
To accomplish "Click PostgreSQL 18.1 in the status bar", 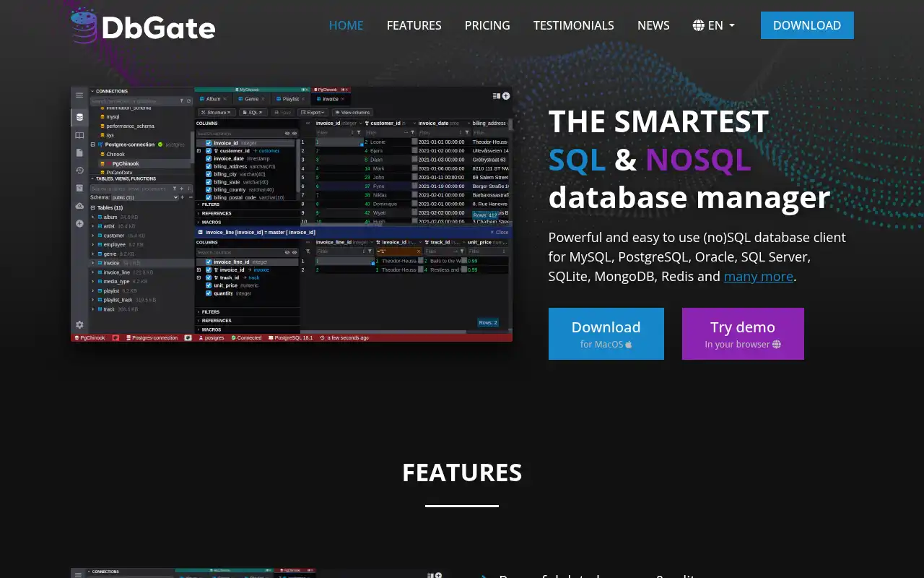I will (x=291, y=338).
